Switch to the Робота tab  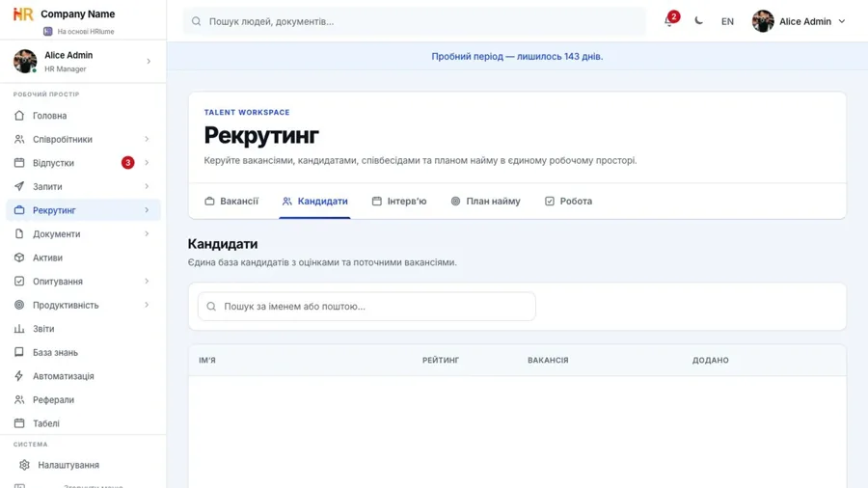[568, 202]
